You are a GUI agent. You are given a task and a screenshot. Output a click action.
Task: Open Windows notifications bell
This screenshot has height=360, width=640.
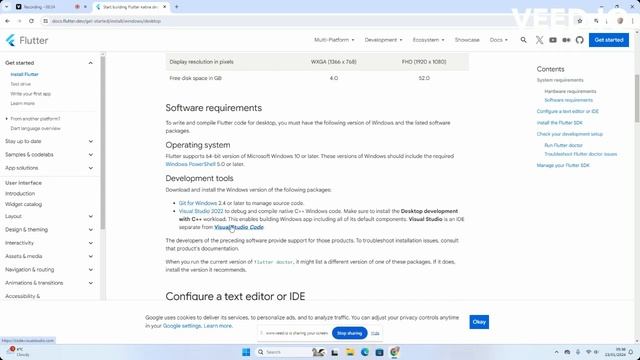631,352
